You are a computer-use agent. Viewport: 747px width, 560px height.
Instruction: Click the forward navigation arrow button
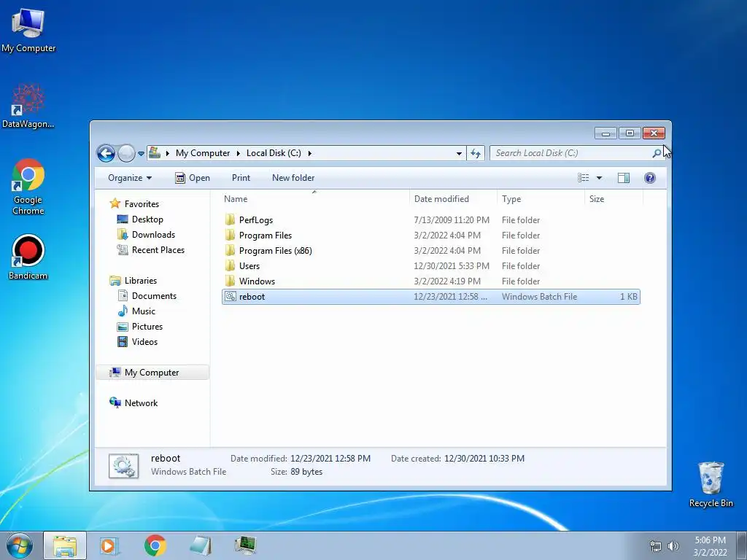click(126, 153)
